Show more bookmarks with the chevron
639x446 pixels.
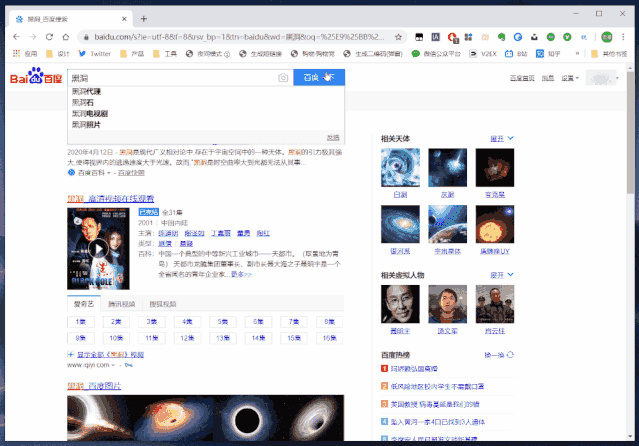(577, 53)
